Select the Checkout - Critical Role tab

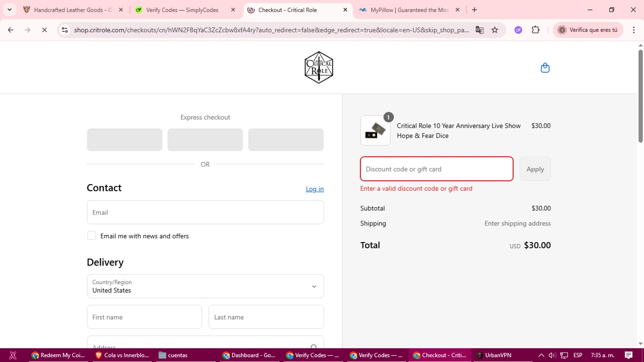pyautogui.click(x=288, y=9)
